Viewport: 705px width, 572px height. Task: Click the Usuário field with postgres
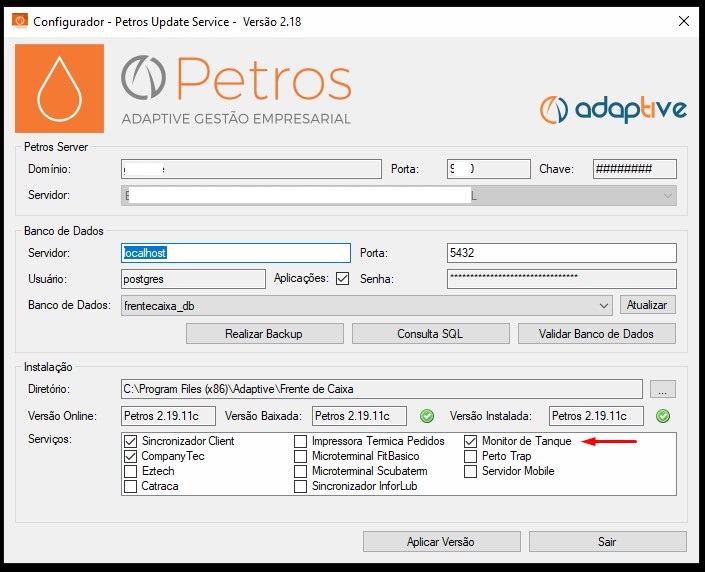coord(193,279)
